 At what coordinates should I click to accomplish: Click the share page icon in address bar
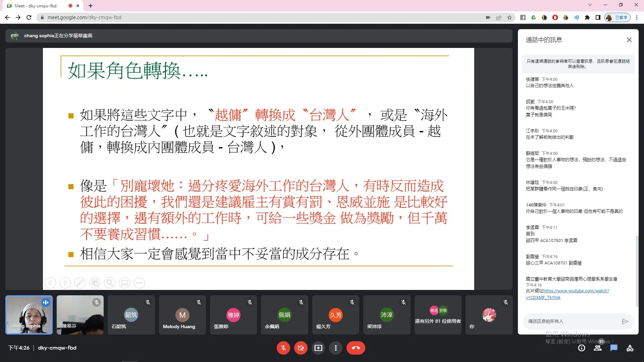[499, 17]
